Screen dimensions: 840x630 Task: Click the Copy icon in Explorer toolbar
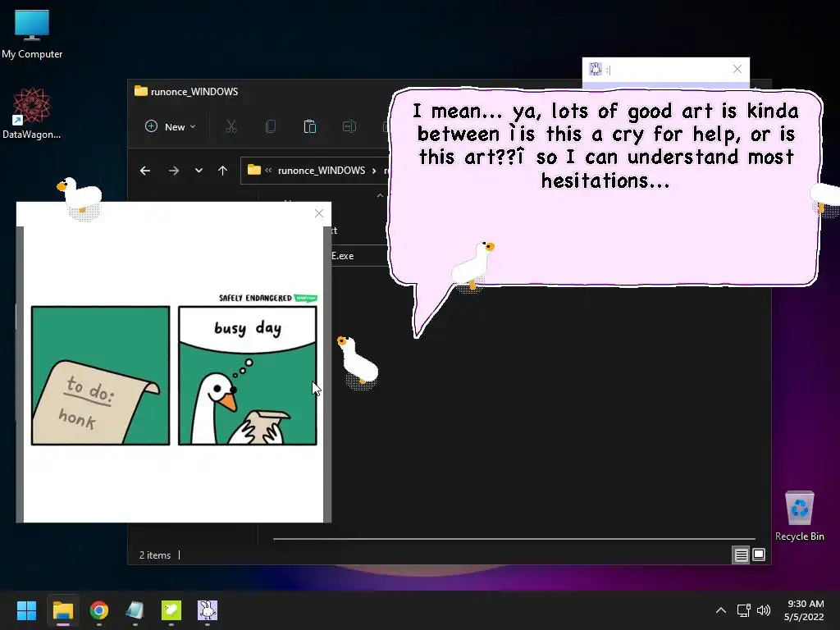(271, 127)
